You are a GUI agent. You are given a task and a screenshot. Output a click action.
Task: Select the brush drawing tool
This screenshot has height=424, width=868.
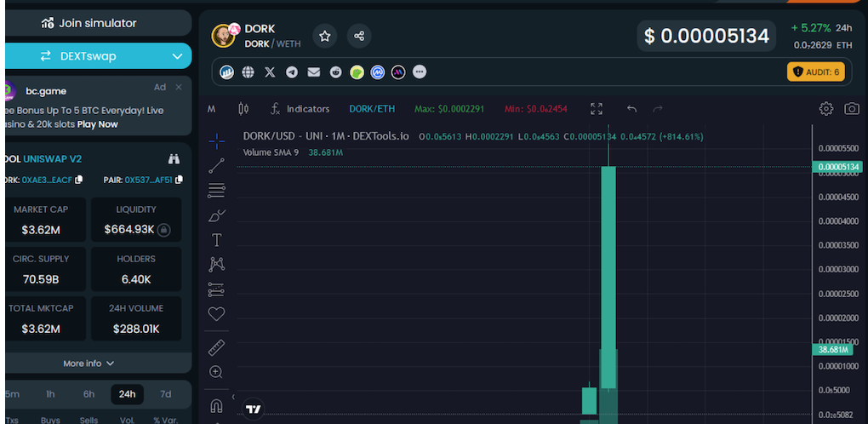point(216,215)
